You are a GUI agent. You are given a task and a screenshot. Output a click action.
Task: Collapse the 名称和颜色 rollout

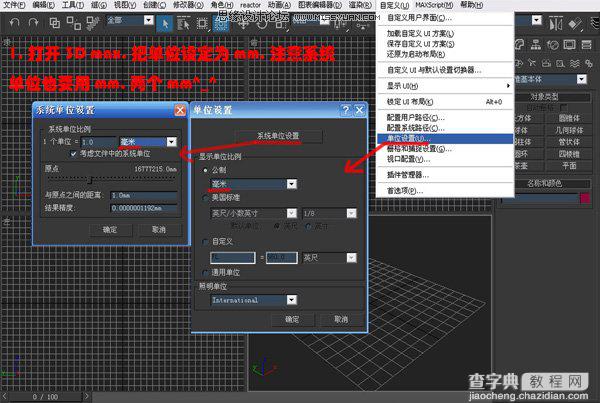(543, 183)
